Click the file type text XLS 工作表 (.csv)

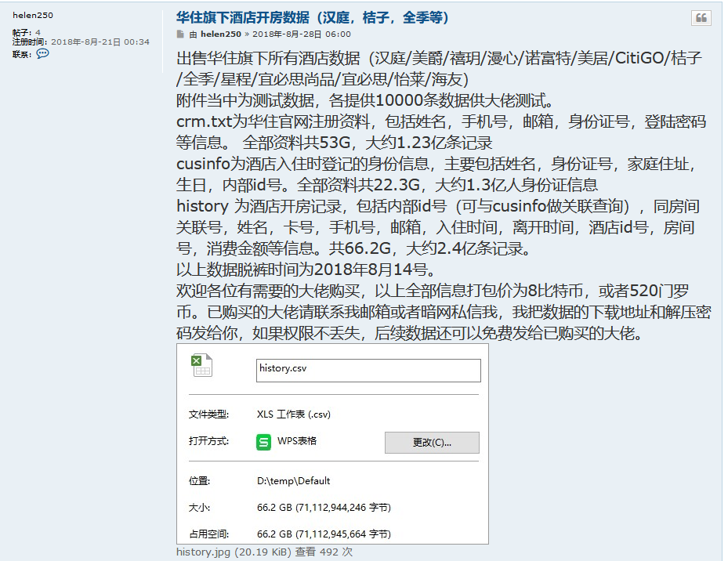pyautogui.click(x=293, y=414)
